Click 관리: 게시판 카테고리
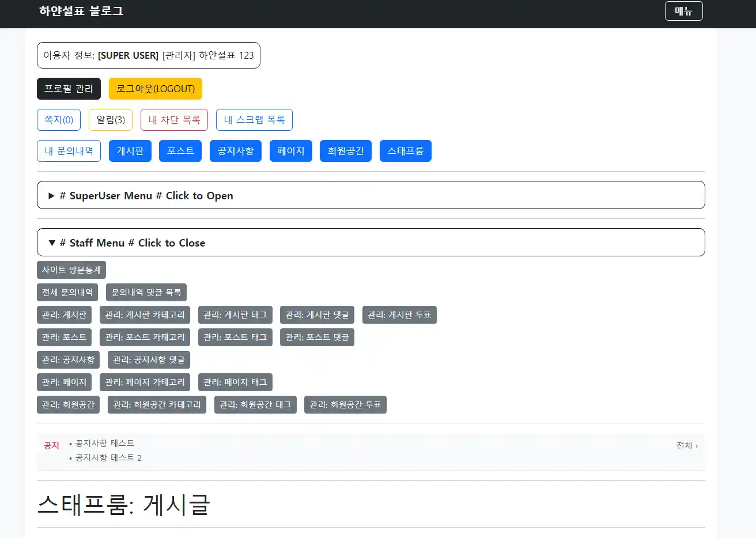This screenshot has height=538, width=756. click(145, 315)
